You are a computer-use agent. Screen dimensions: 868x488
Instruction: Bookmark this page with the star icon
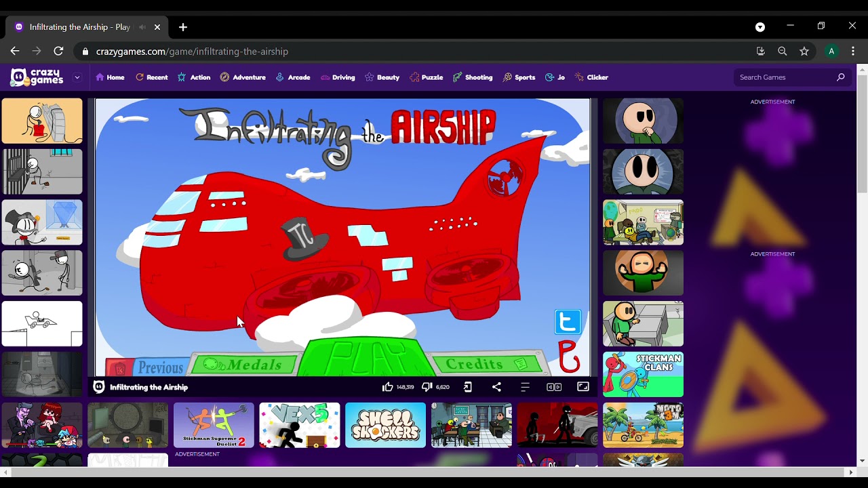[x=804, y=52]
